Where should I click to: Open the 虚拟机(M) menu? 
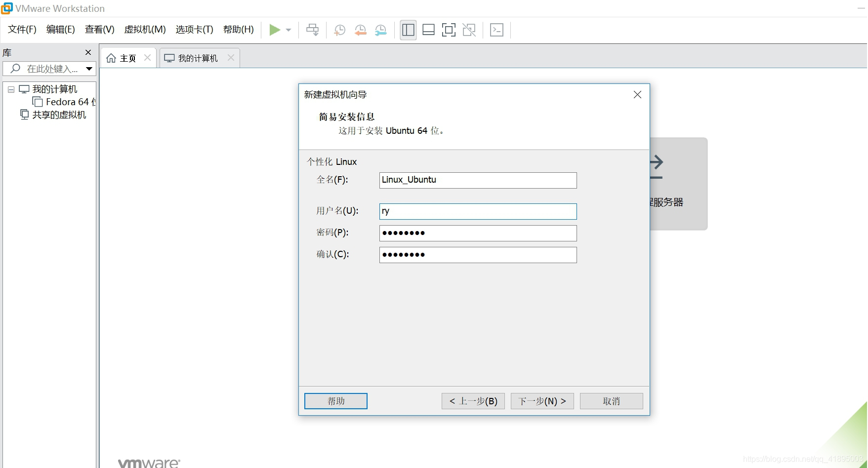click(145, 30)
